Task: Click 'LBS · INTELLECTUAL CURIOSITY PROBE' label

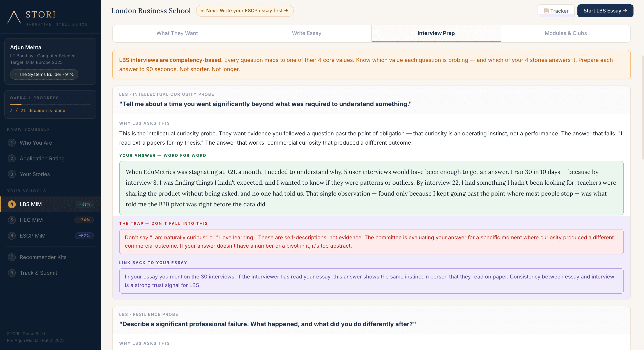Action: point(166,94)
